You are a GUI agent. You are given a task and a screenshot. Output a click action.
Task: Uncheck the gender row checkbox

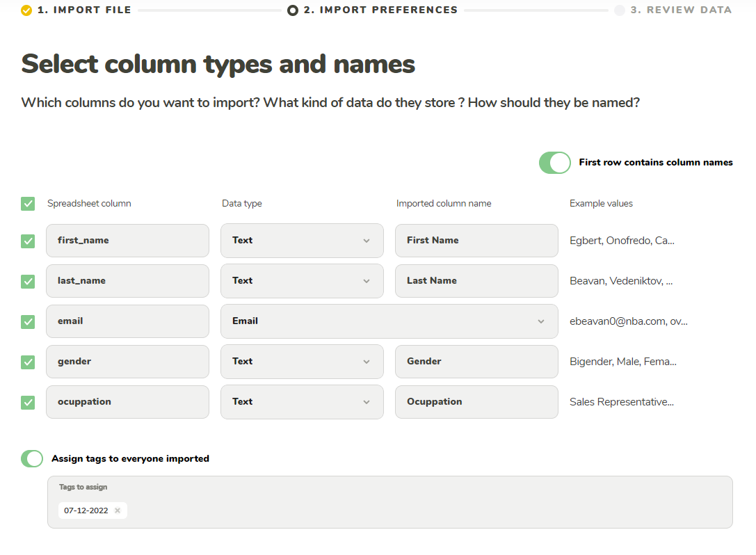coord(28,362)
